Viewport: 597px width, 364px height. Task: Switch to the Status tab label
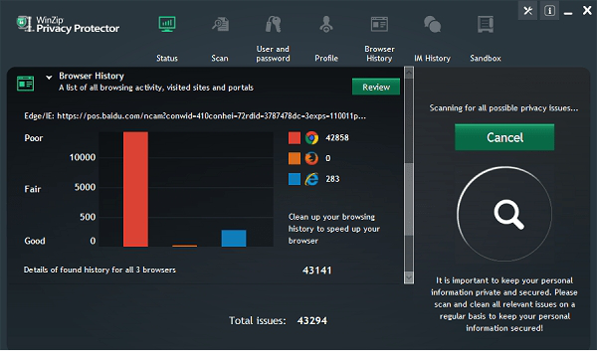point(167,59)
